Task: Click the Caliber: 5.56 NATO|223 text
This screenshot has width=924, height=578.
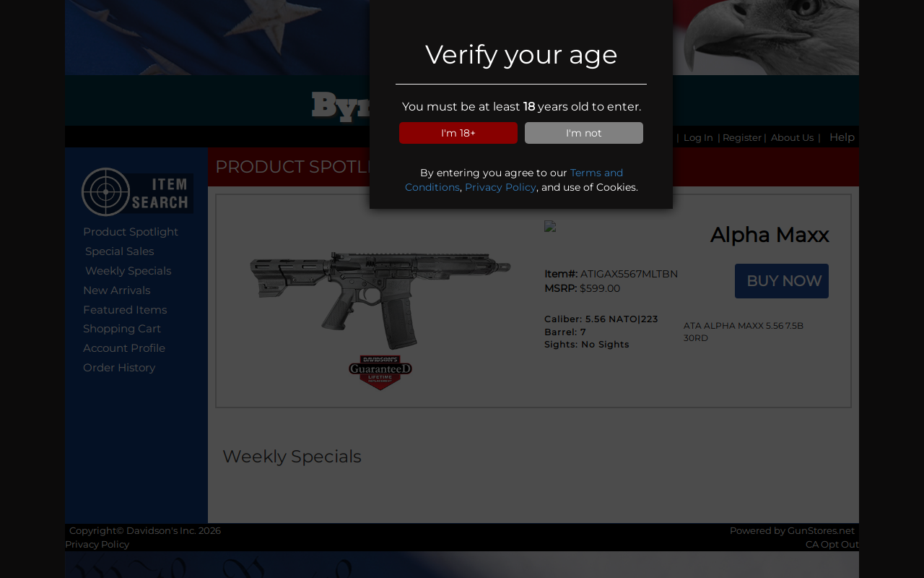Action: pyautogui.click(x=601, y=319)
